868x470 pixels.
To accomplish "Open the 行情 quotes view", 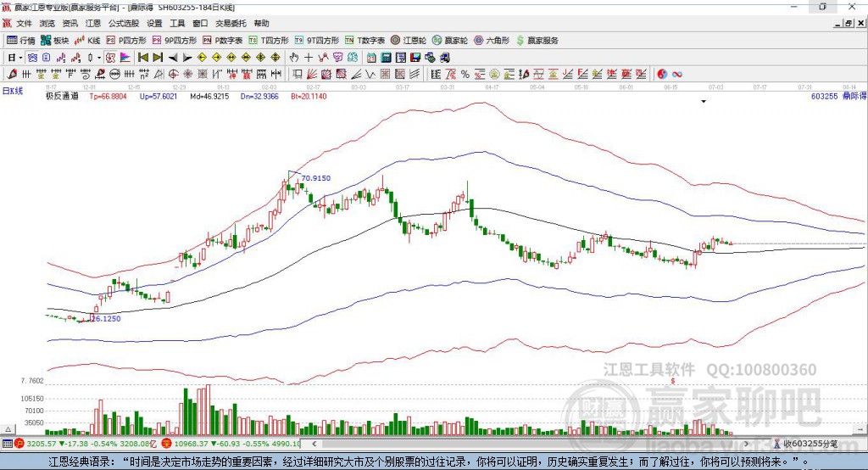I will point(21,41).
